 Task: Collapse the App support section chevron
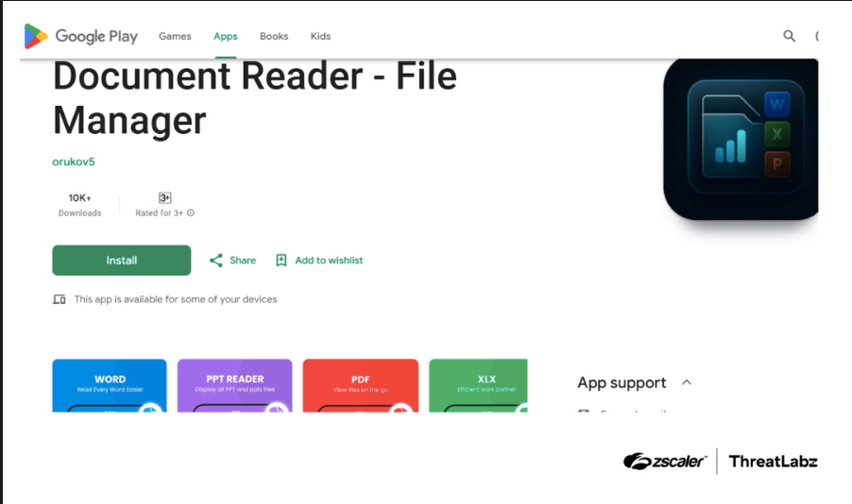pyautogui.click(x=687, y=382)
